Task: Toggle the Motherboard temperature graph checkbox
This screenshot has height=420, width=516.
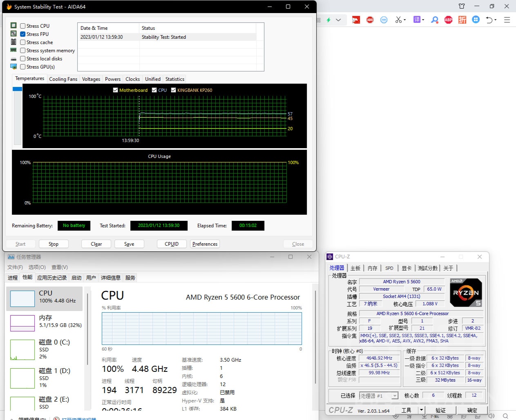Action: [x=116, y=90]
